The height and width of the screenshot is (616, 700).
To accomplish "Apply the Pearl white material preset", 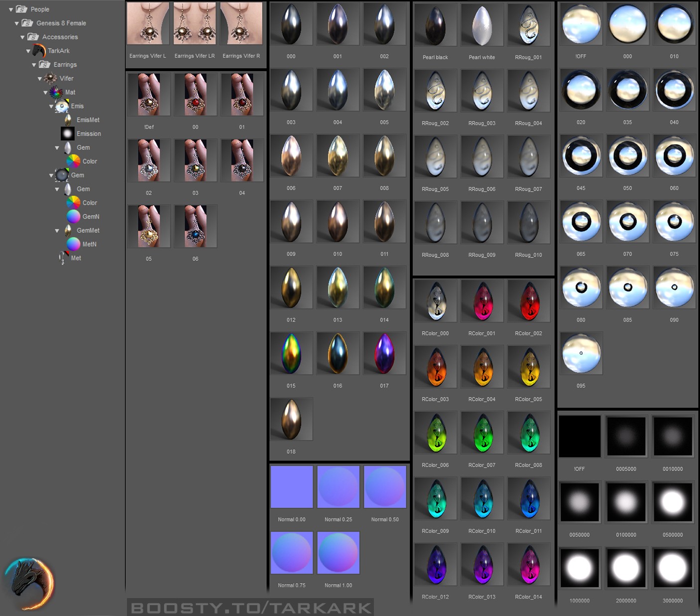I will coord(482,25).
